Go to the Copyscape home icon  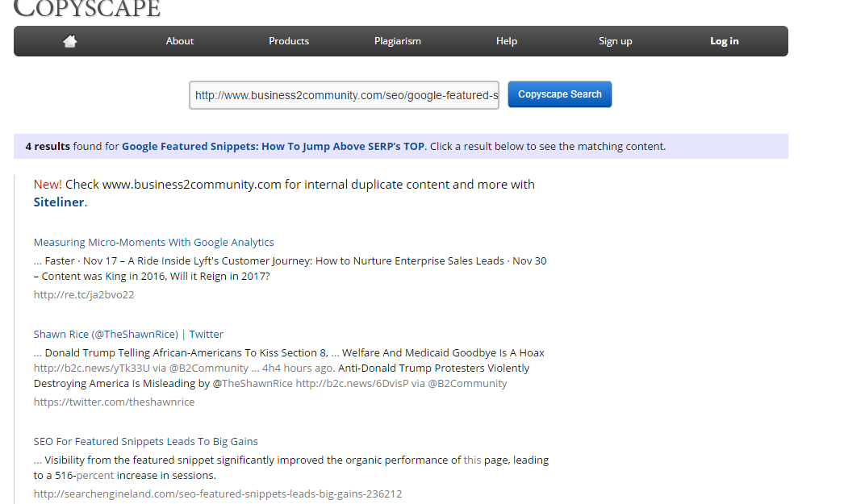[x=70, y=41]
